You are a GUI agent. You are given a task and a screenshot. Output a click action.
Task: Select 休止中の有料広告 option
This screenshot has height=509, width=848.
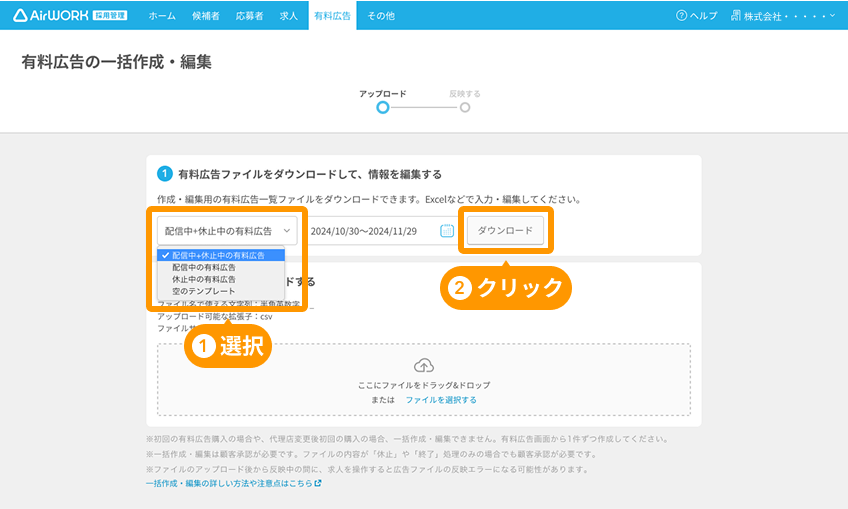tap(221, 279)
